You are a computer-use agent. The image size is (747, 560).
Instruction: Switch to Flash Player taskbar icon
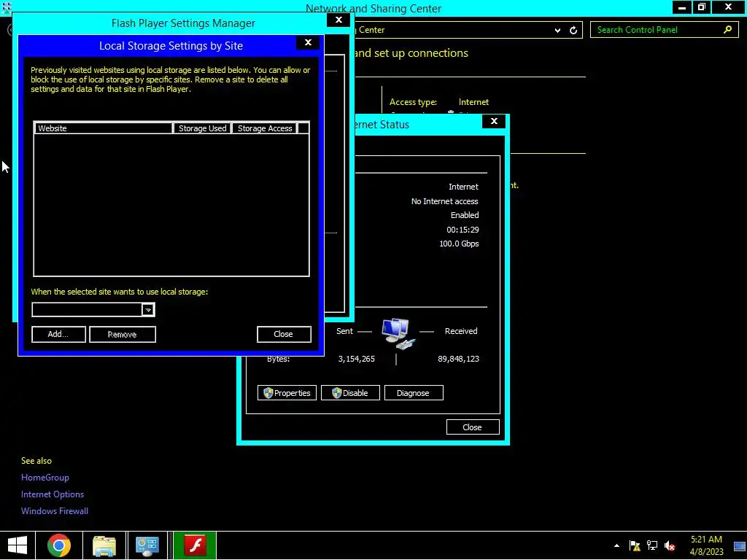[196, 545]
